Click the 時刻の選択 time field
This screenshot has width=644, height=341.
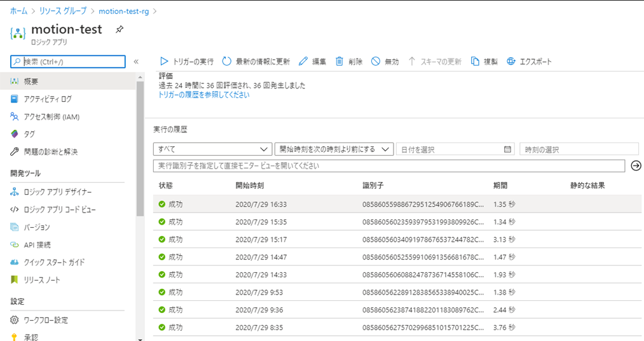pos(579,149)
